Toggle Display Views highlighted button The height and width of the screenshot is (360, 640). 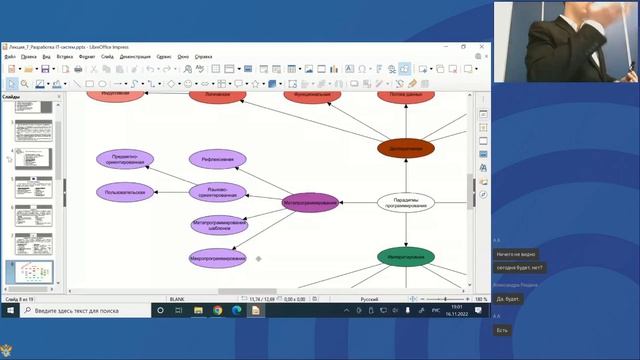[x=404, y=69]
